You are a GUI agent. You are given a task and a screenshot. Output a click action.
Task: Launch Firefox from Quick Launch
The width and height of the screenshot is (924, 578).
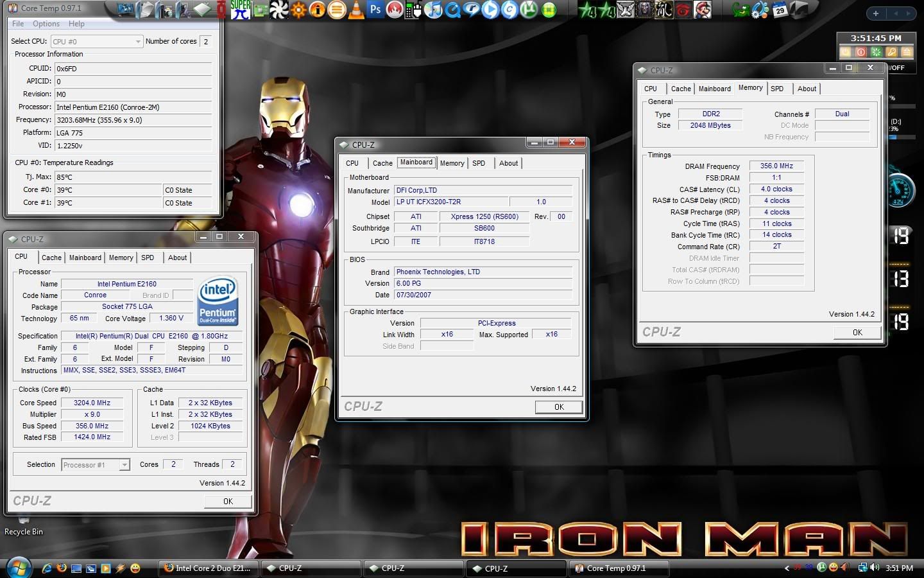tap(62, 568)
